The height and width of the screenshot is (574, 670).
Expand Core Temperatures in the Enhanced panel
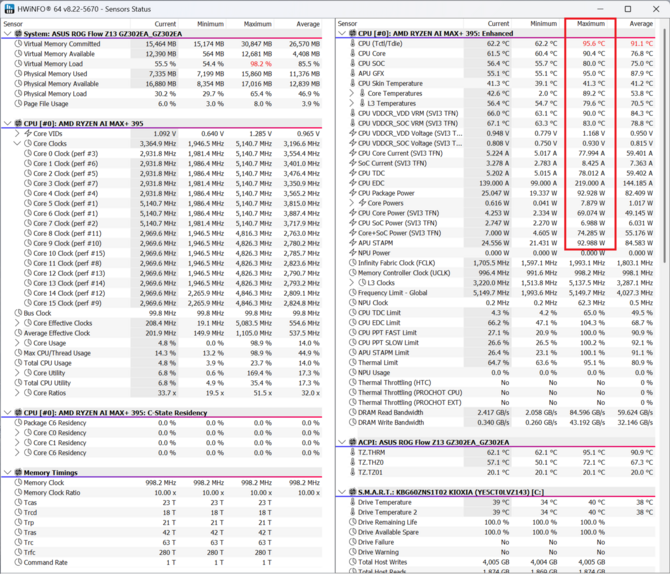[352, 93]
